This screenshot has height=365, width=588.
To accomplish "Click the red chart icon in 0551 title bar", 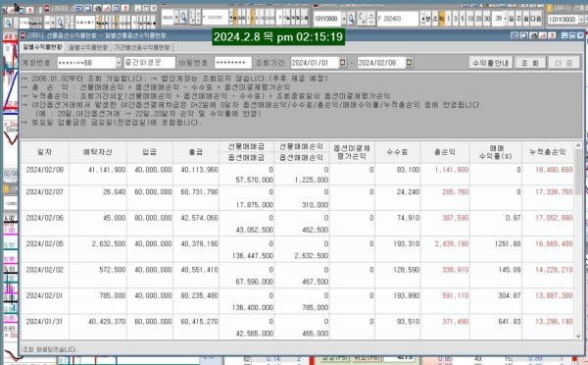I will coord(542,35).
